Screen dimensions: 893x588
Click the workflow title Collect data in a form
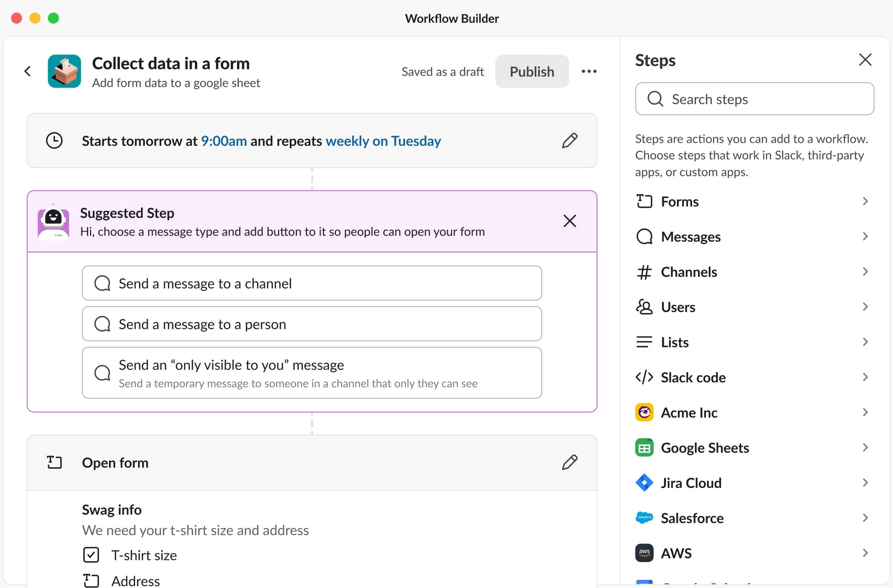[x=171, y=63]
